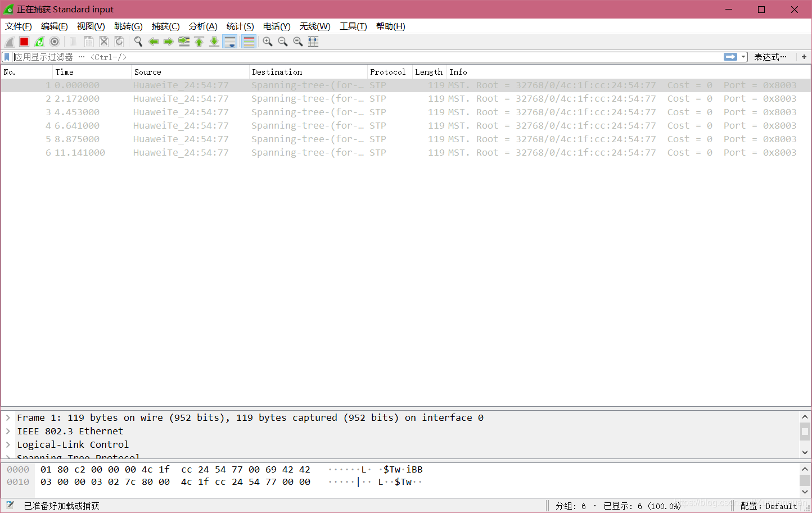Sort by Info column header
This screenshot has width=812, height=513.
(628, 72)
